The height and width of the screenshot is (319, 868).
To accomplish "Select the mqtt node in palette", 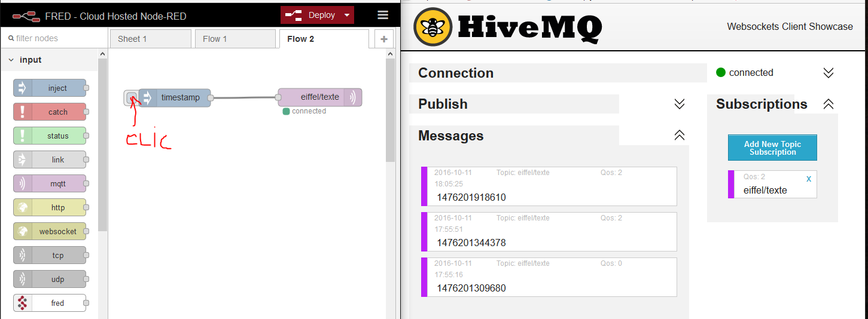I will [50, 184].
